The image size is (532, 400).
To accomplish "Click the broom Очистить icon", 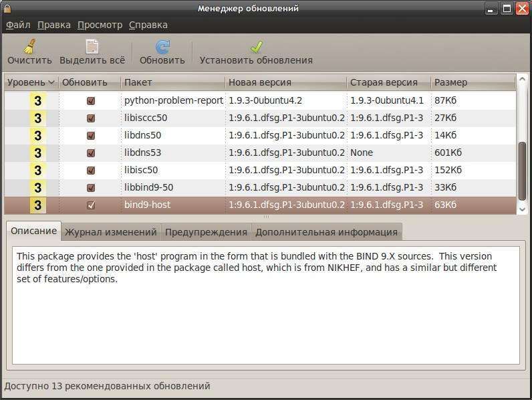I will 29,47.
